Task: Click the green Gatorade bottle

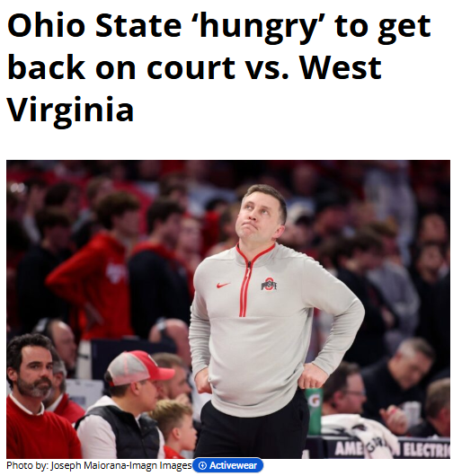Action: 314,410
